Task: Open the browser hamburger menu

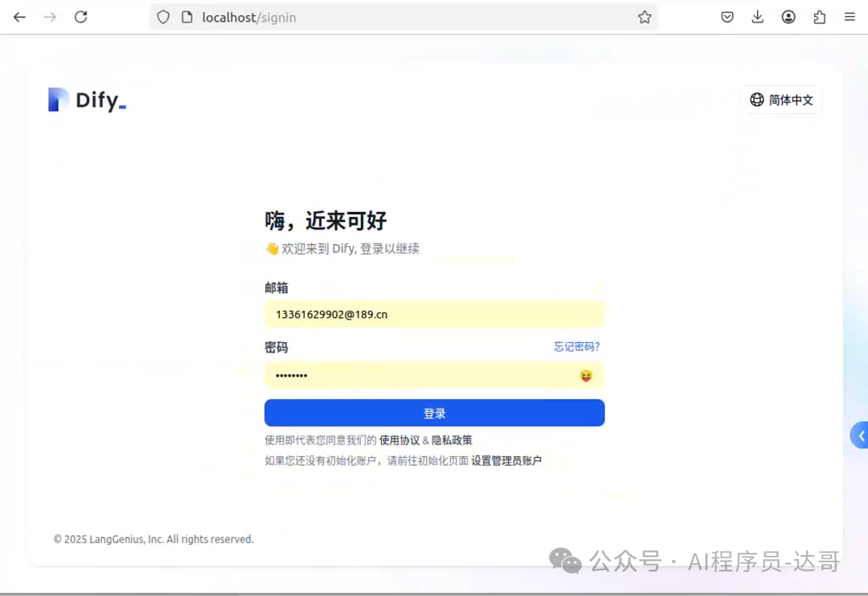Action: click(x=850, y=17)
